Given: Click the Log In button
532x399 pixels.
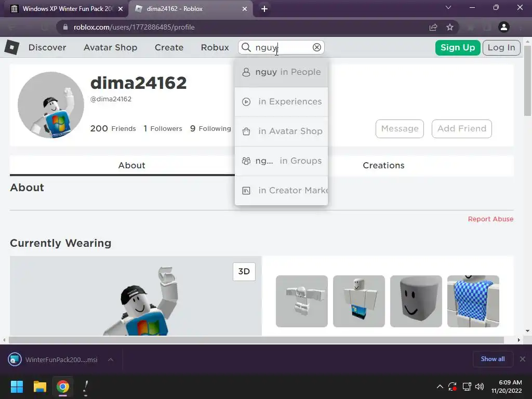Looking at the screenshot, I should 501,47.
